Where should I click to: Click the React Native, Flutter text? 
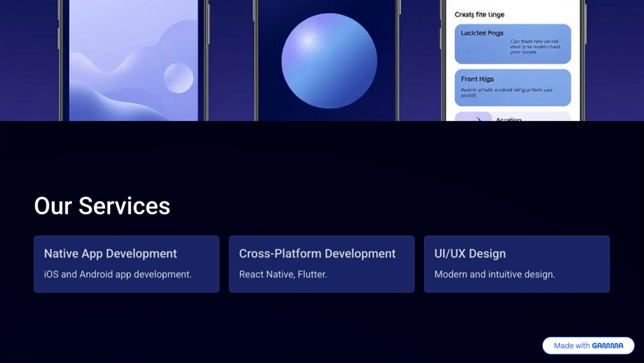283,274
